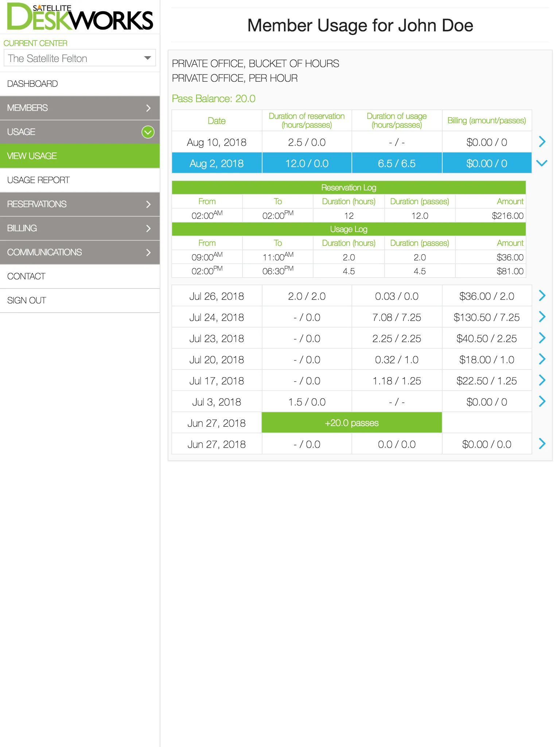The height and width of the screenshot is (747, 560).
Task: Click the Satellite Deskworks logo
Action: [x=80, y=17]
